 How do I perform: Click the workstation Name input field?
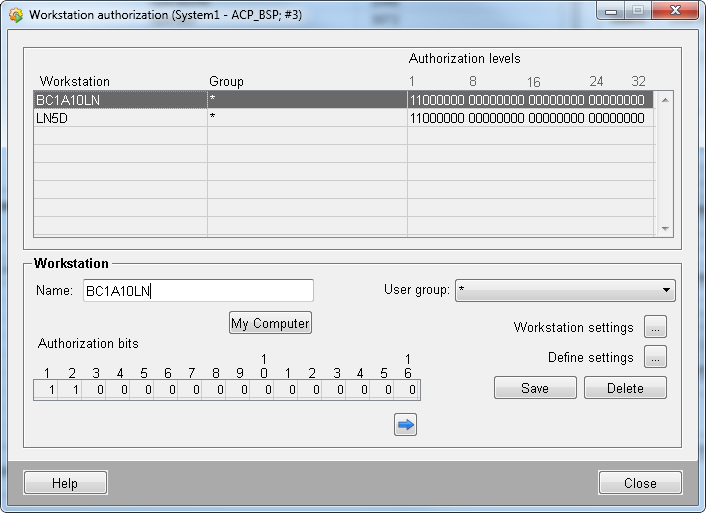coord(198,291)
